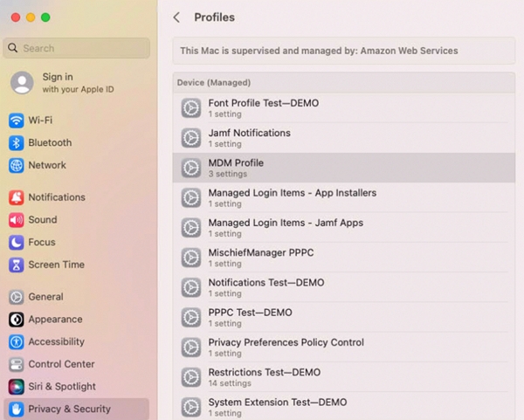524x420 pixels.
Task: Click the Search field in sidebar
Action: [77, 48]
